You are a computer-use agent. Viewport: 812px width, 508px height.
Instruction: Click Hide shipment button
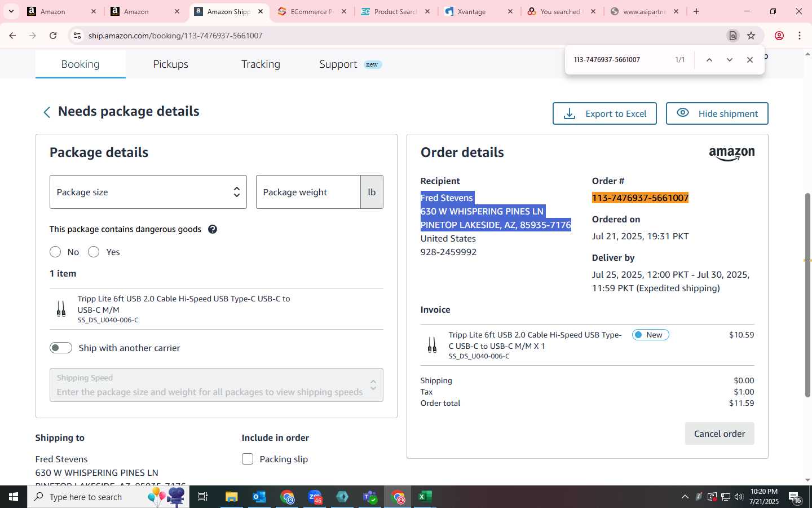(x=717, y=113)
